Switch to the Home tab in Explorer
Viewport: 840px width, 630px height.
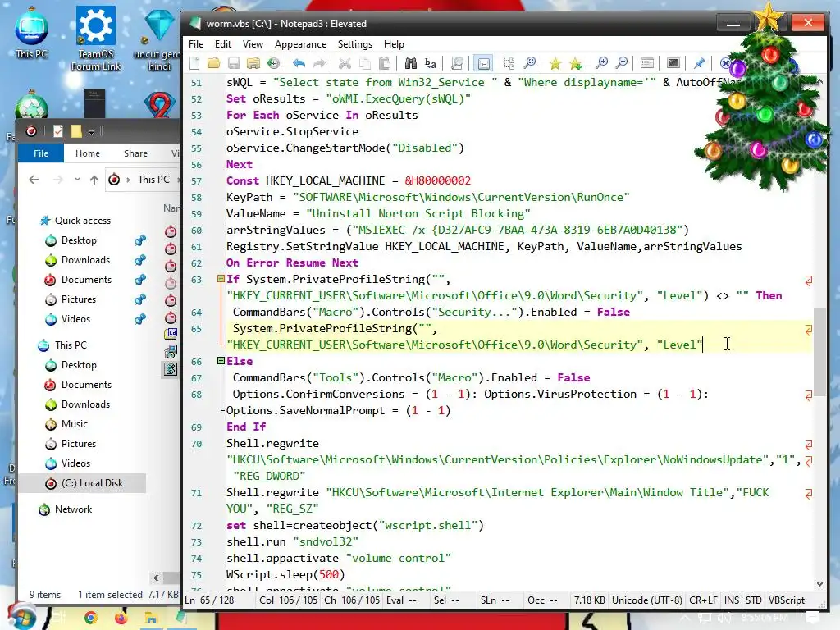click(87, 153)
